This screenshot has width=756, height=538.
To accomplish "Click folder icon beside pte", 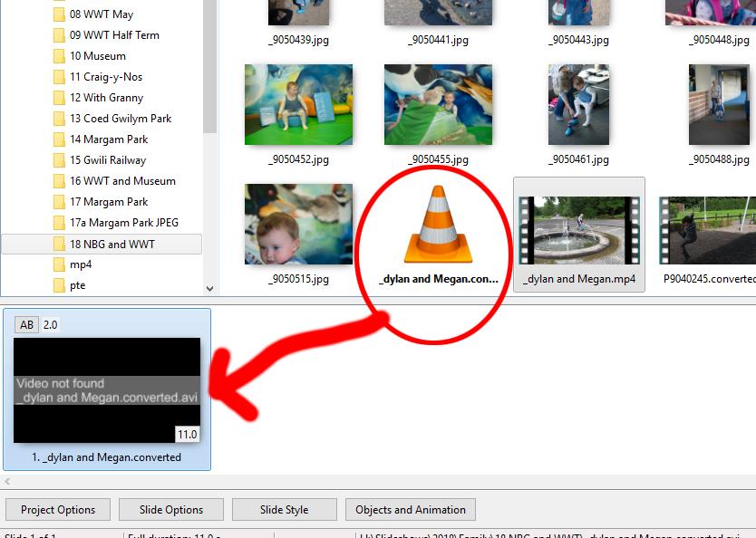I will point(59,286).
